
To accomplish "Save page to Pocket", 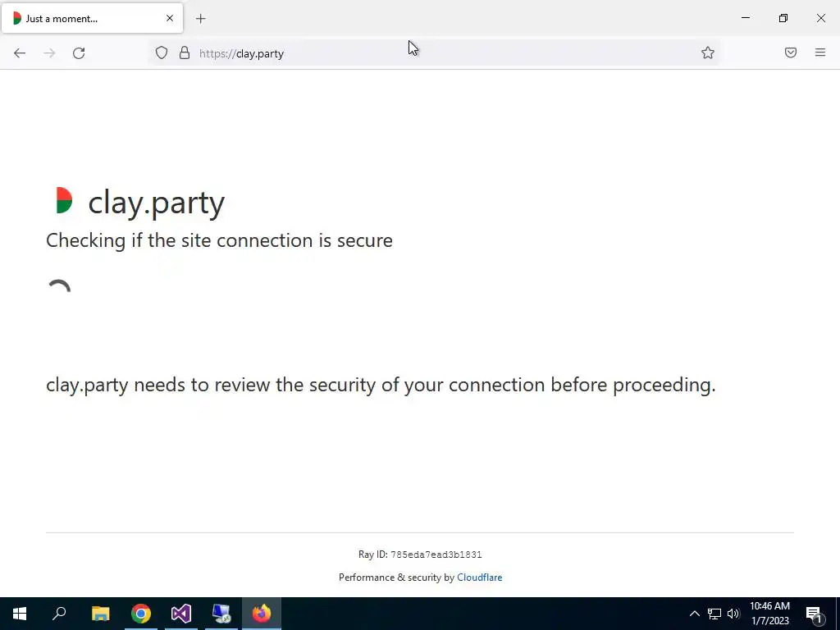I will point(791,52).
